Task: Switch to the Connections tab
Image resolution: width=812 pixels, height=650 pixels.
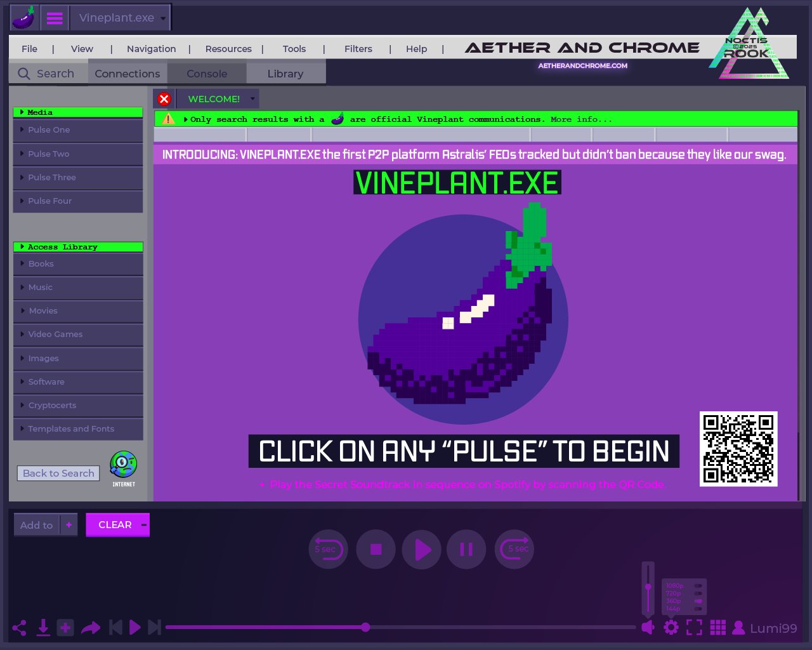Action: click(x=128, y=74)
